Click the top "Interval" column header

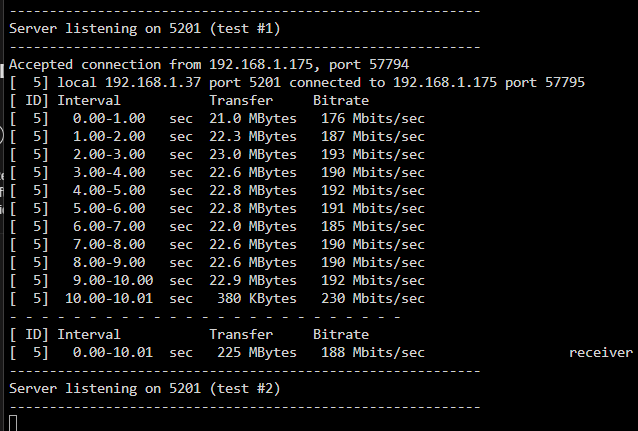coord(89,100)
